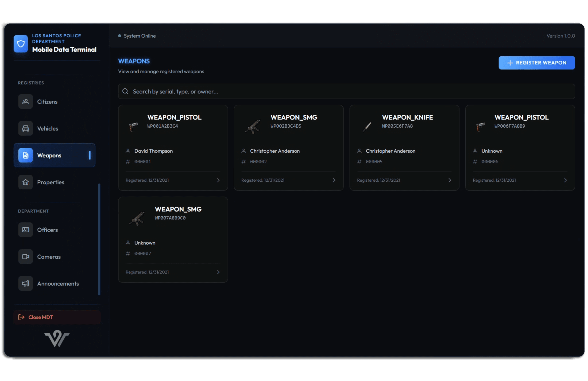
Task: Open details chevron on WP001A2B3C4 card
Action: tap(218, 180)
